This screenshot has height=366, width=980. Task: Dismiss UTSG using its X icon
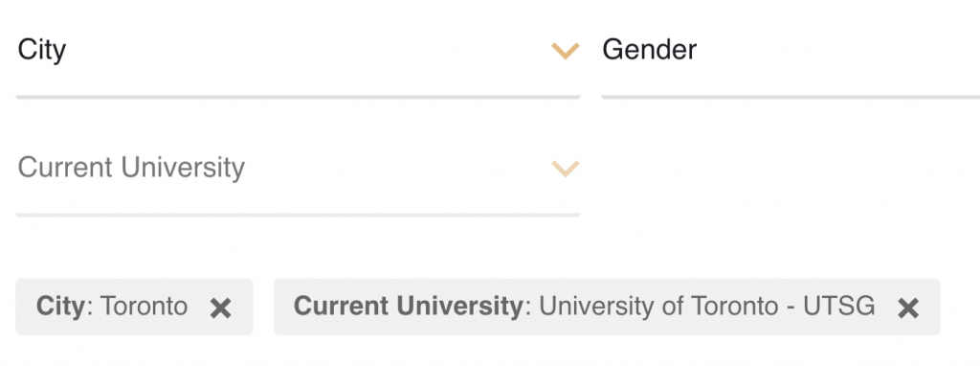(908, 308)
